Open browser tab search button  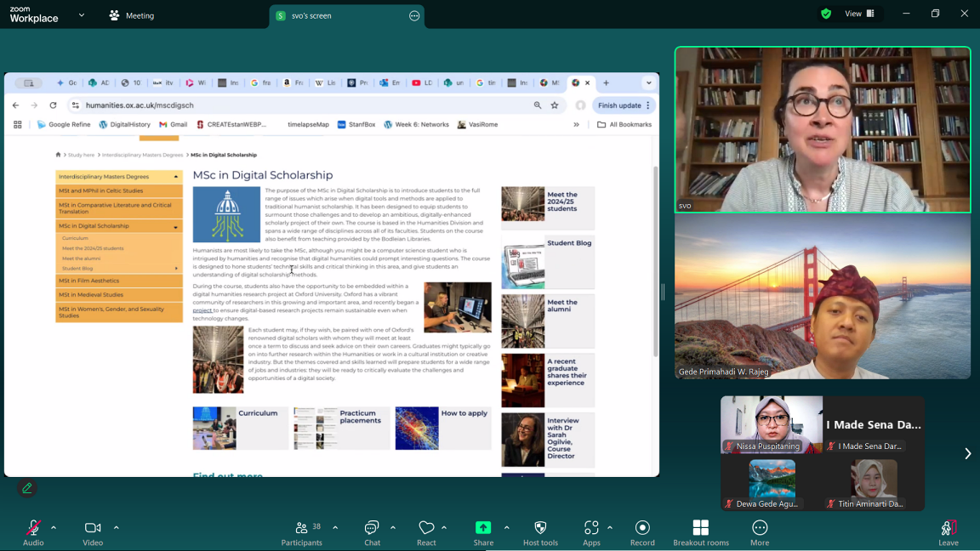click(x=649, y=83)
